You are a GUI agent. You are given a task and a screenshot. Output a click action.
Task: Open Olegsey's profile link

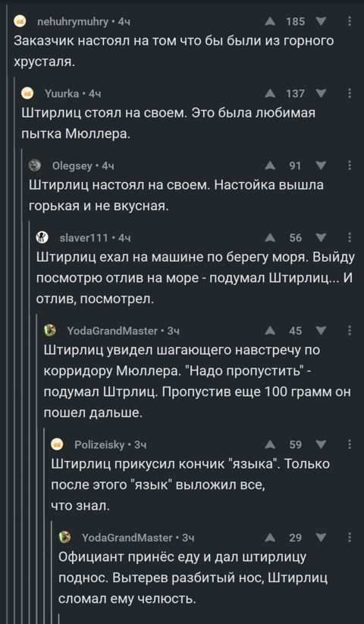coord(72,166)
